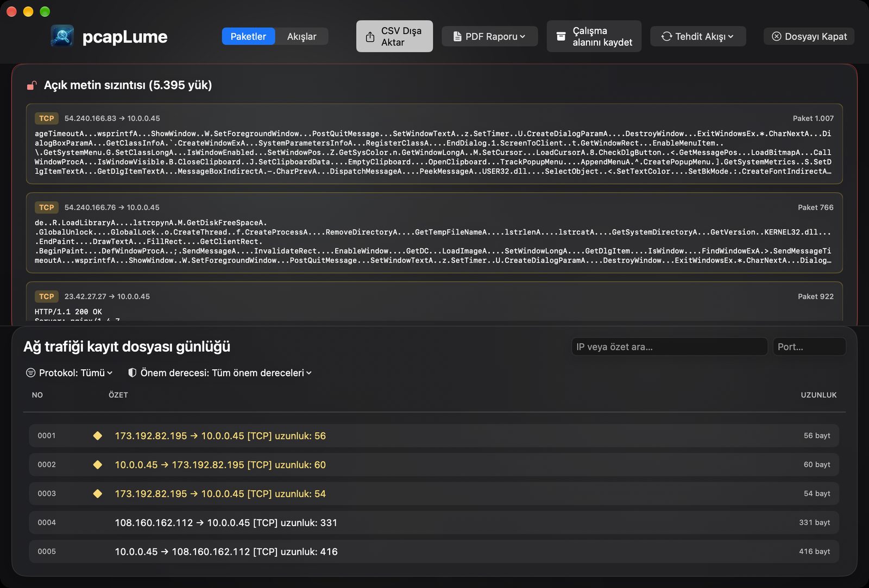The height and width of the screenshot is (588, 869).
Task: Click the TCP badge of Paket 1.007
Action: coord(47,118)
